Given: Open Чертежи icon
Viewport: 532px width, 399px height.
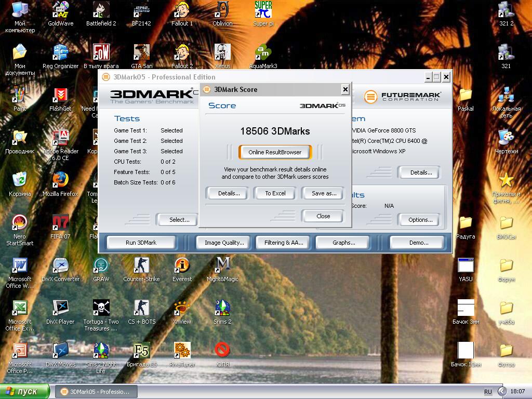Looking at the screenshot, I should coord(506,142).
